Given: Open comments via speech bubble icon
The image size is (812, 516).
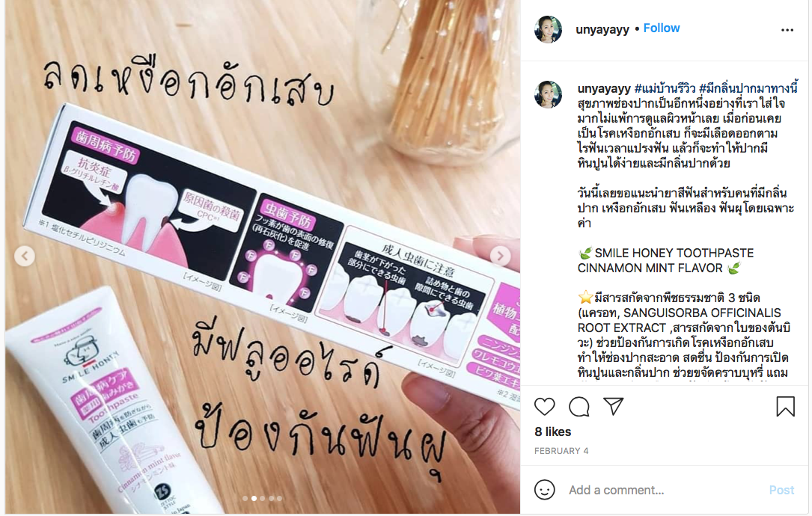Looking at the screenshot, I should pyautogui.click(x=579, y=407).
